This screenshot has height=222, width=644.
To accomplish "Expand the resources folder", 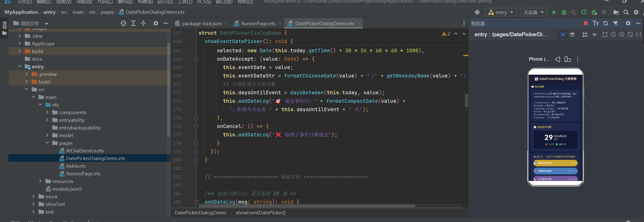I will tap(40, 181).
